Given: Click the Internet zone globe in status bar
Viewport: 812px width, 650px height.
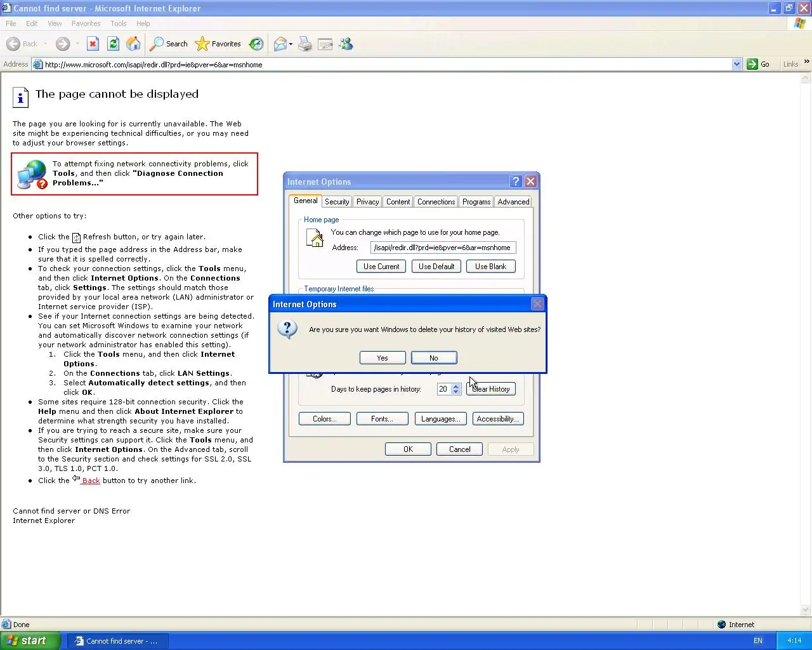Looking at the screenshot, I should pyautogui.click(x=721, y=625).
